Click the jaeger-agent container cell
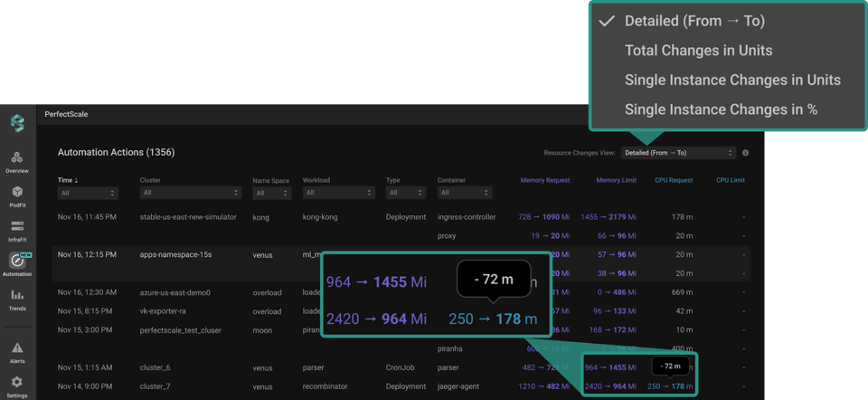This screenshot has width=868, height=400. point(458,386)
